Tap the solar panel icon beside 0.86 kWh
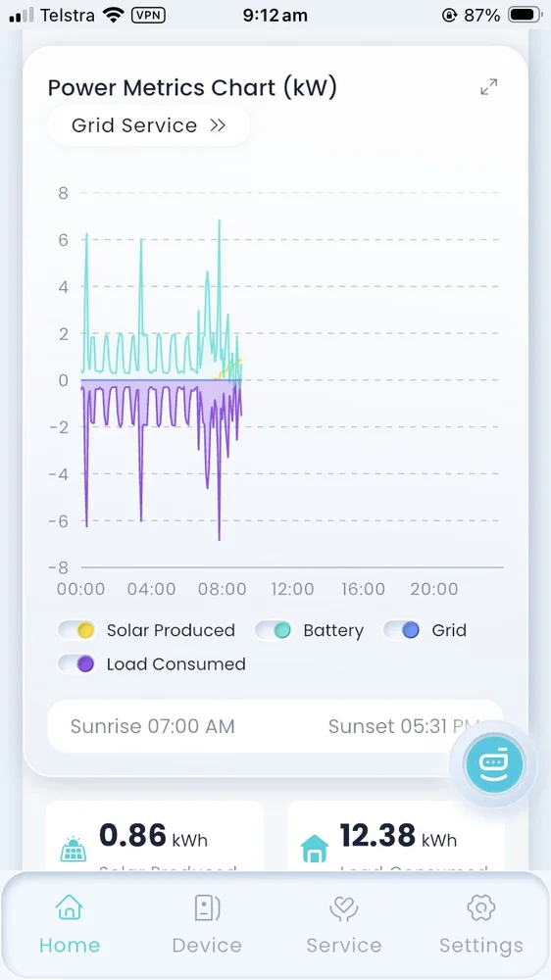This screenshot has height=980, width=551. pyautogui.click(x=74, y=849)
